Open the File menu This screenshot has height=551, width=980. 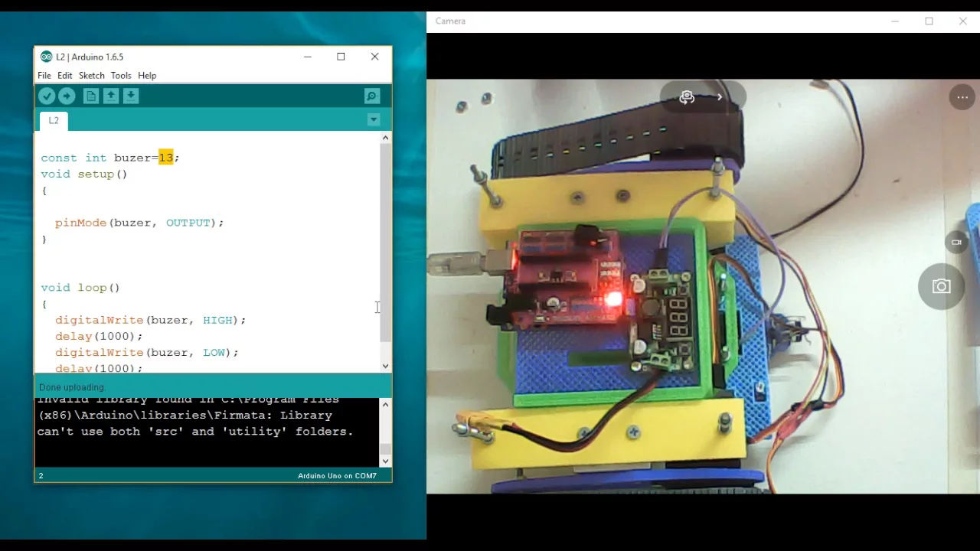click(44, 76)
